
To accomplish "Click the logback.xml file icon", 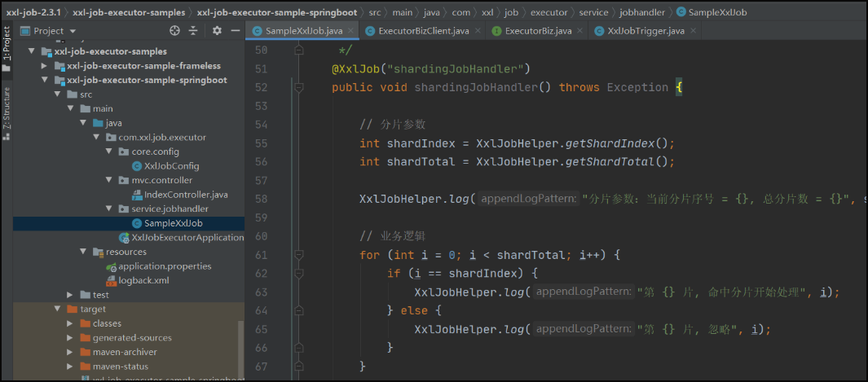I will pos(111,280).
